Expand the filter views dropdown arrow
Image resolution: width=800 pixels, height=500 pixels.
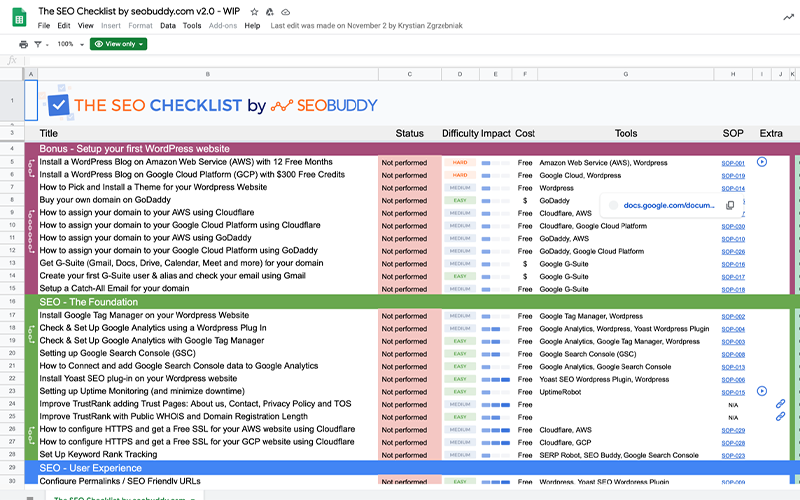tap(47, 45)
